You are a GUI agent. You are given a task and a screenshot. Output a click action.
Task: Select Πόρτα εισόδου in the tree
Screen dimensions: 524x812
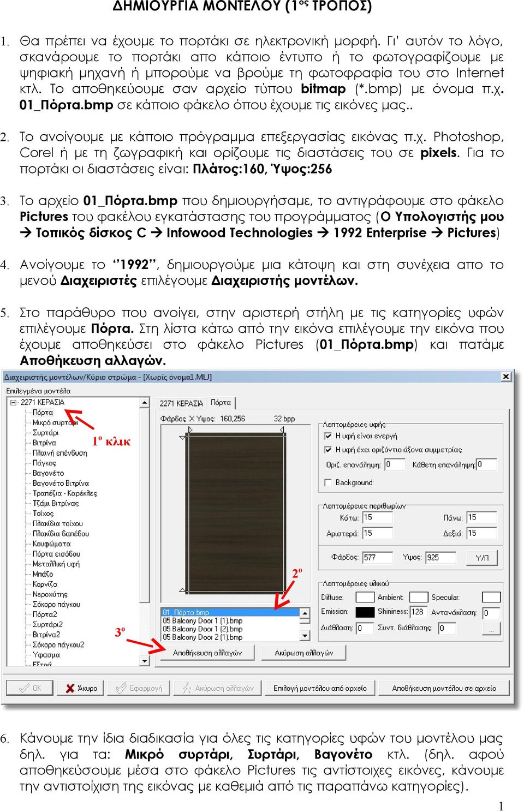point(56,554)
